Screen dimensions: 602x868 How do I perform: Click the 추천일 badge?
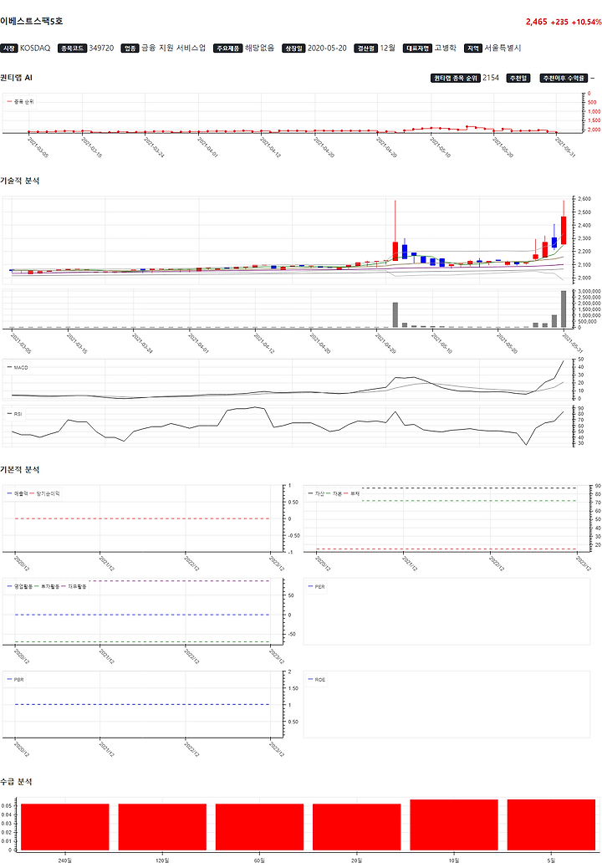point(518,78)
